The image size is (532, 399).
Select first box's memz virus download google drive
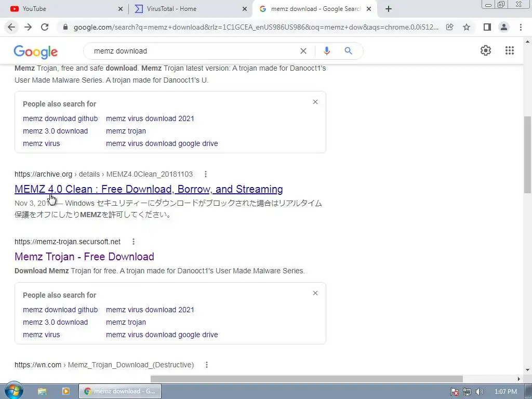pos(162,143)
